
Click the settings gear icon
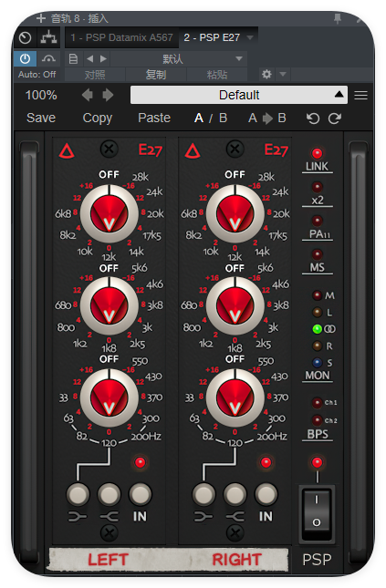(266, 74)
